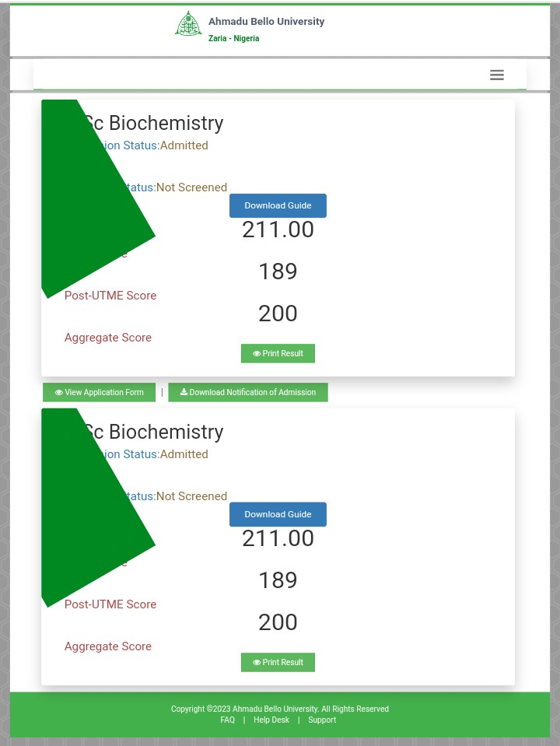This screenshot has height=746, width=560.
Task: Click the 211.00 score in the second card
Action: (x=278, y=538)
